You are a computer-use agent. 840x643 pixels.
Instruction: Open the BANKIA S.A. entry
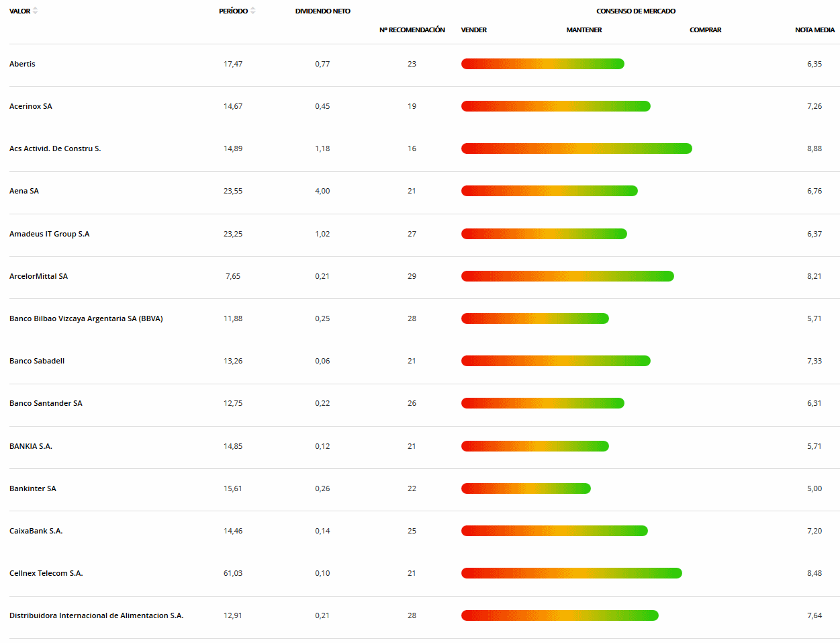point(31,446)
